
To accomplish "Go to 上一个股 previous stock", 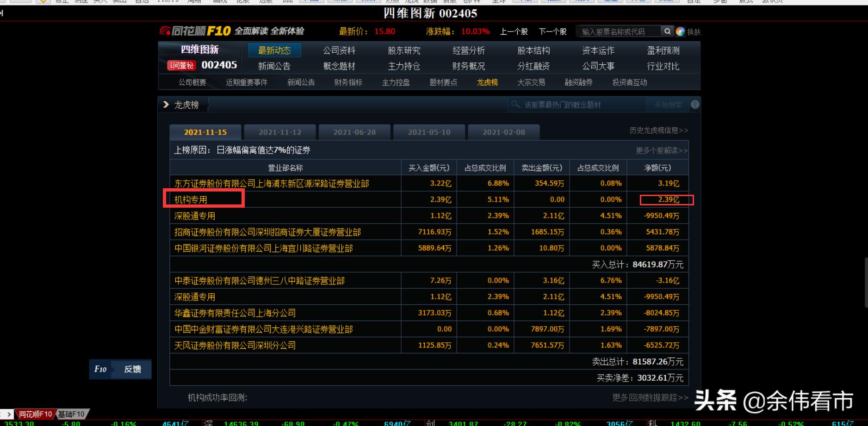I will (514, 31).
